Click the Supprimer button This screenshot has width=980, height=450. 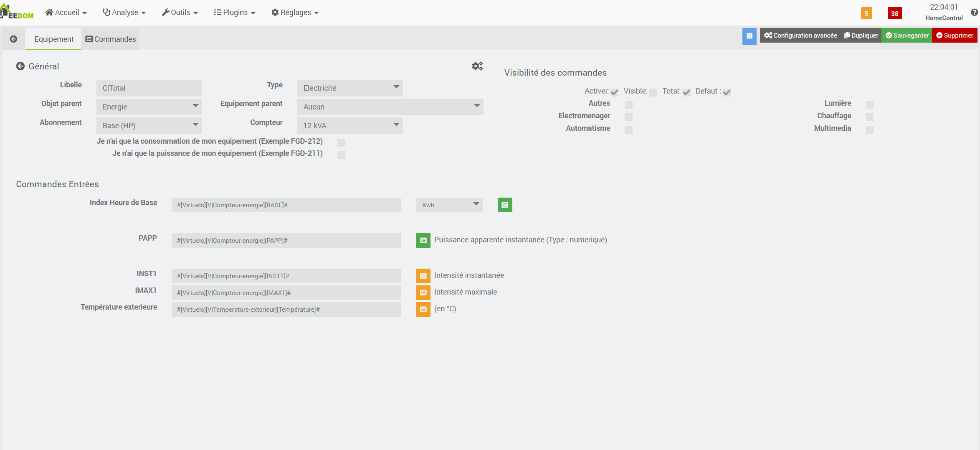click(x=955, y=36)
